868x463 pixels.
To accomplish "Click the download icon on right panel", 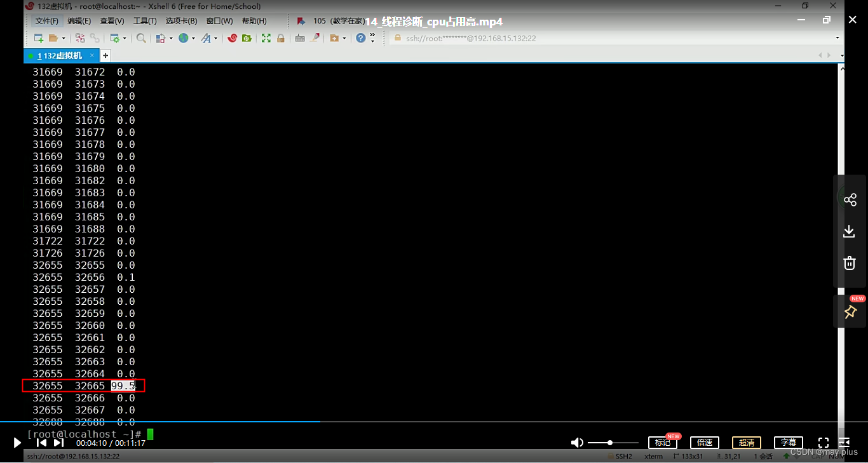I will (850, 231).
